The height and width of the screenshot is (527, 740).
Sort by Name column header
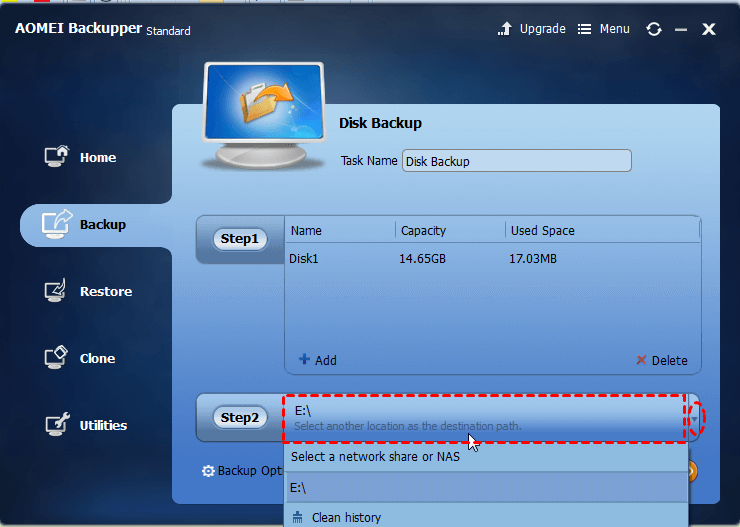(306, 231)
